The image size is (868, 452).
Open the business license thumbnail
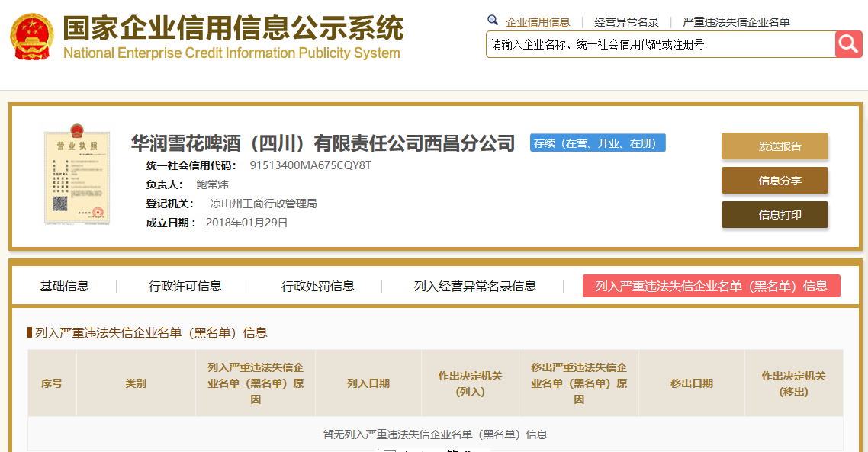pos(78,175)
